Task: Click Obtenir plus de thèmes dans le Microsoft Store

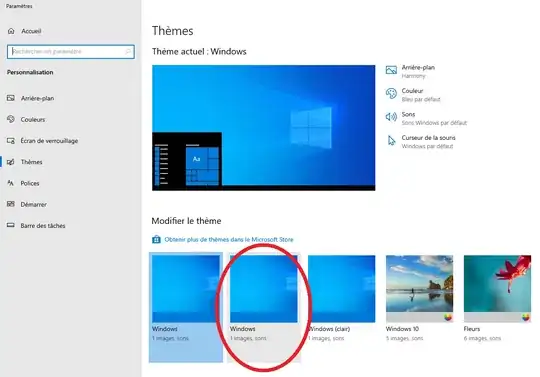Action: pyautogui.click(x=229, y=239)
